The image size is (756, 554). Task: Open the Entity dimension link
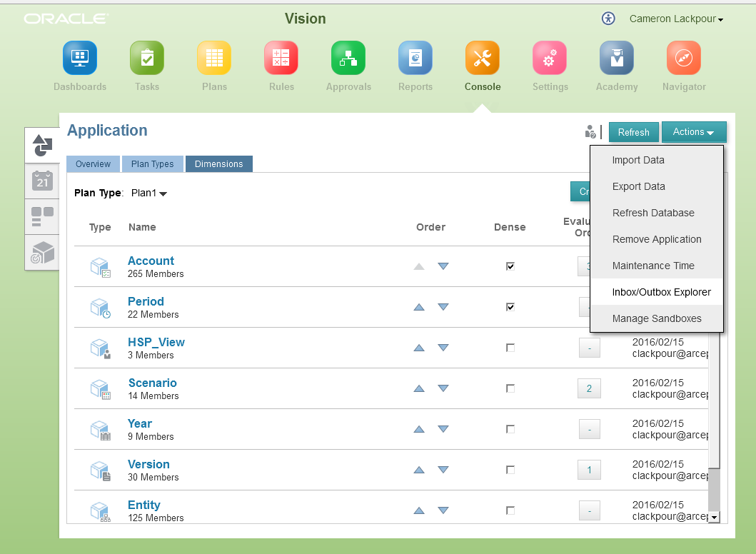pos(143,505)
